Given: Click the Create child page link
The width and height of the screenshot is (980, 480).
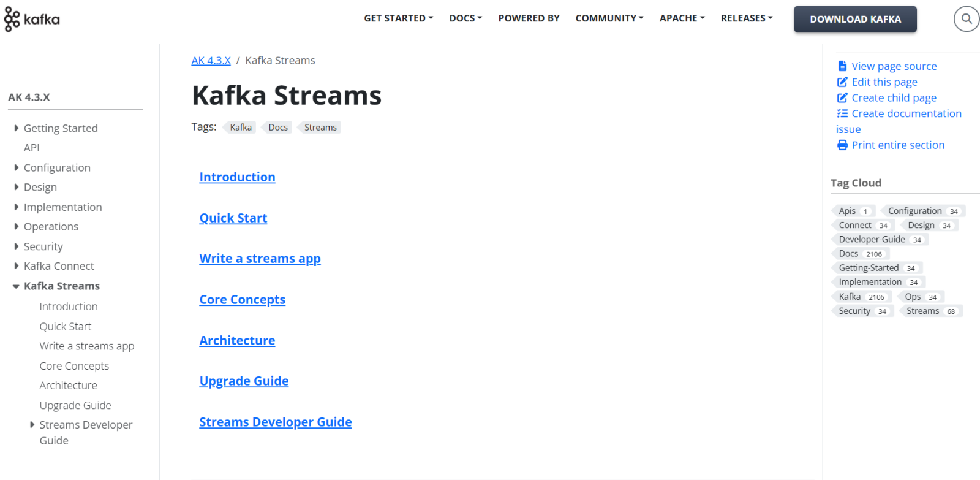Looking at the screenshot, I should 894,98.
